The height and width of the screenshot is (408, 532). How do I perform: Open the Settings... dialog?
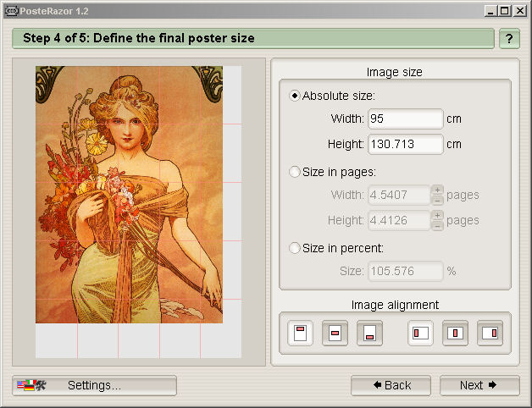coord(94,386)
